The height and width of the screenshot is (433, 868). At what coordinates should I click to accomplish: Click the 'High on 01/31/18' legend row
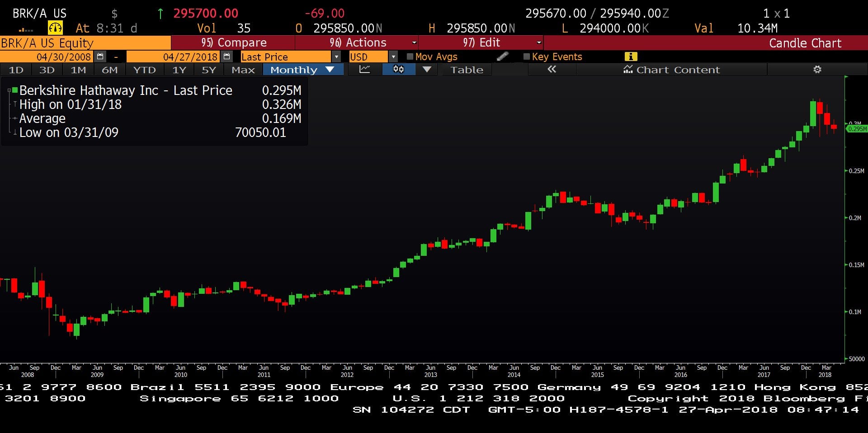pos(154,104)
